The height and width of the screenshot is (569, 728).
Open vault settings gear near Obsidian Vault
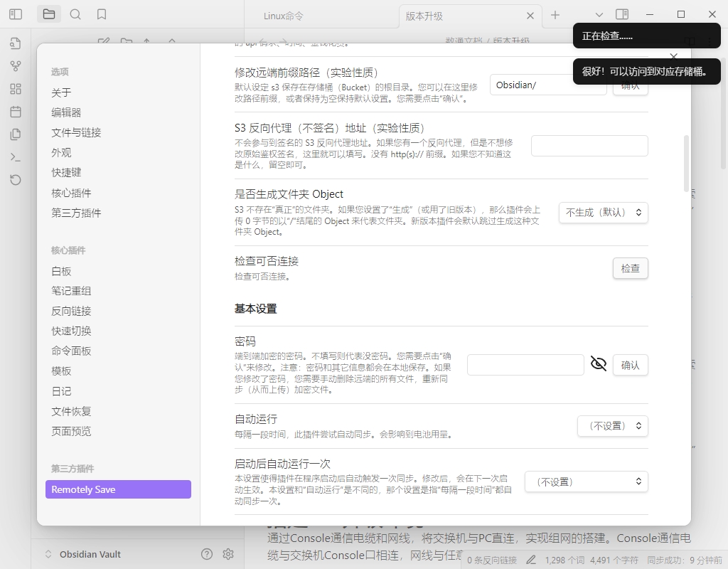coord(228,553)
